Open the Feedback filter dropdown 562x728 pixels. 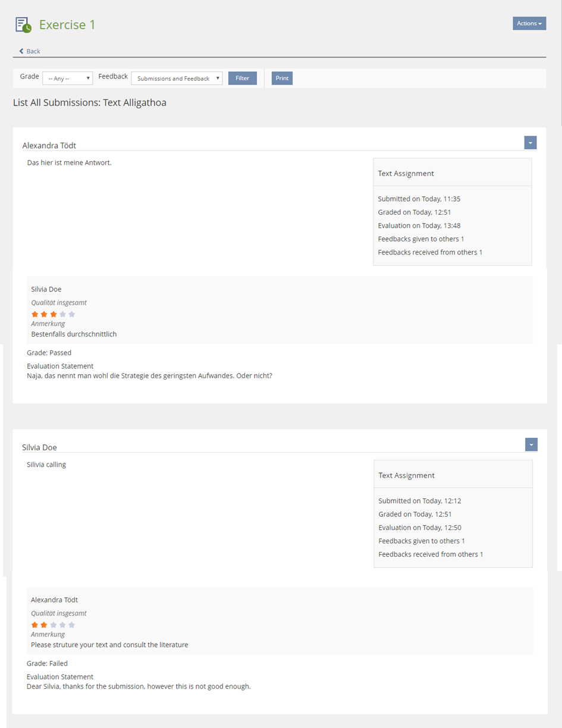click(177, 79)
